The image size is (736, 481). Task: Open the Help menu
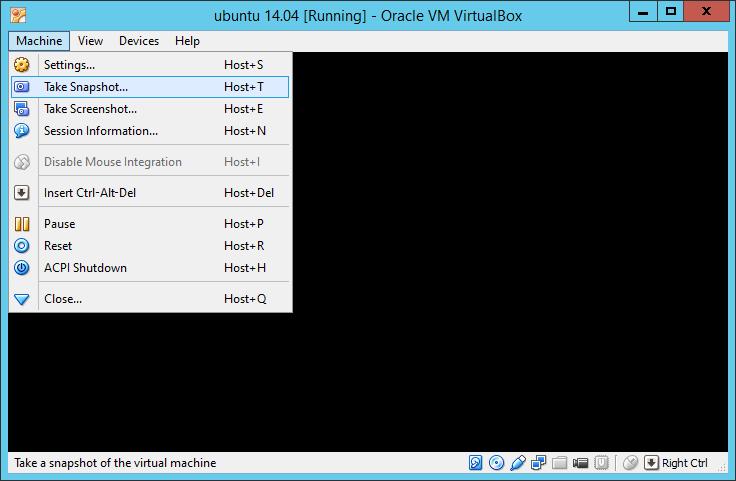point(187,41)
